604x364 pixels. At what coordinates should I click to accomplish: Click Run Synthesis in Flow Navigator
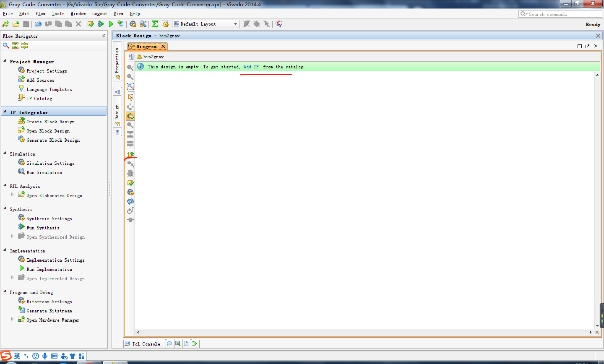(43, 228)
